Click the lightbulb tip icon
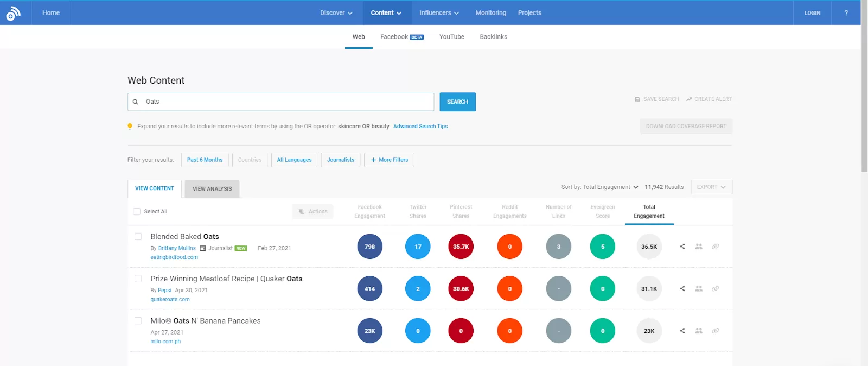Image resolution: width=868 pixels, height=366 pixels. click(x=130, y=127)
